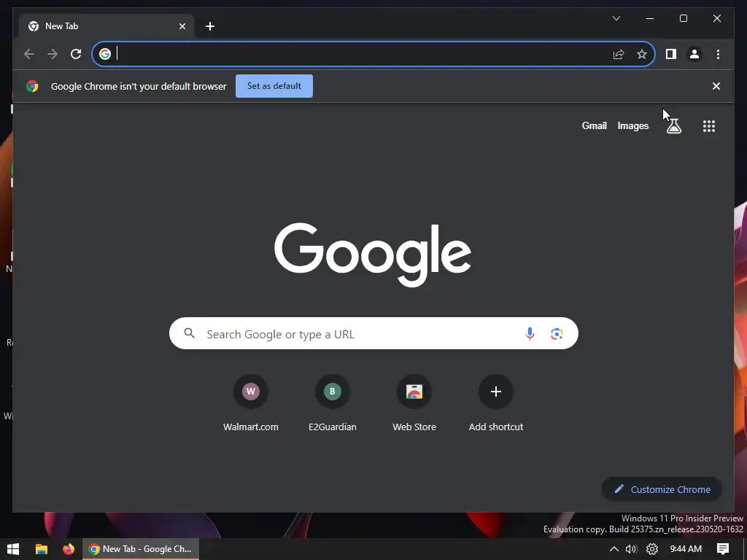Open the side panel icon
747x560 pixels.
click(671, 54)
